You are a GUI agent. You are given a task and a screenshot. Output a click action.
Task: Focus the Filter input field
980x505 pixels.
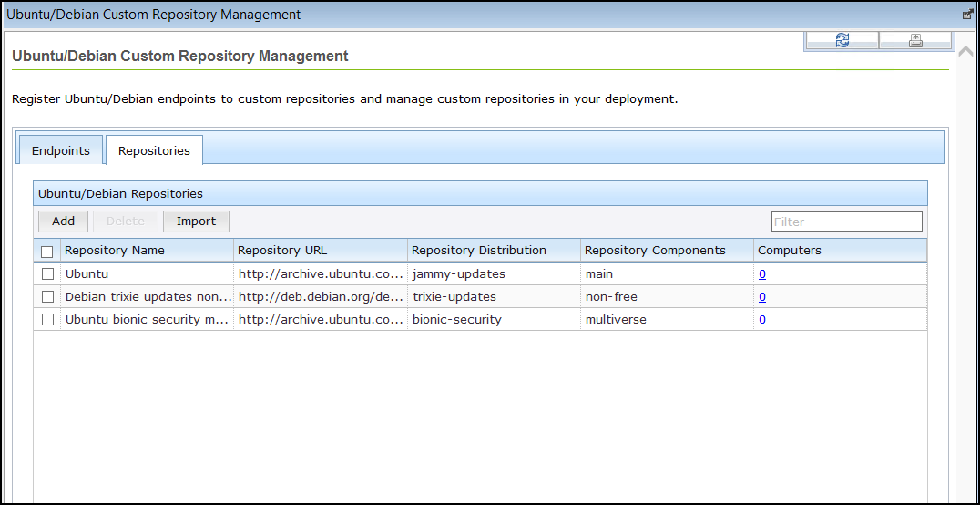pos(847,222)
